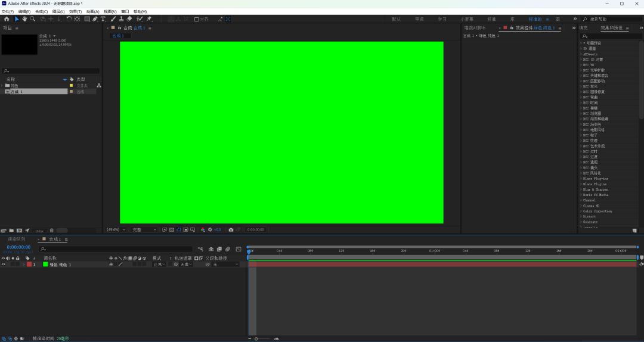Toggle the lock on the 合成 1 viewer tab
Viewport: 644px width, 342px height.
pyautogui.click(x=120, y=28)
